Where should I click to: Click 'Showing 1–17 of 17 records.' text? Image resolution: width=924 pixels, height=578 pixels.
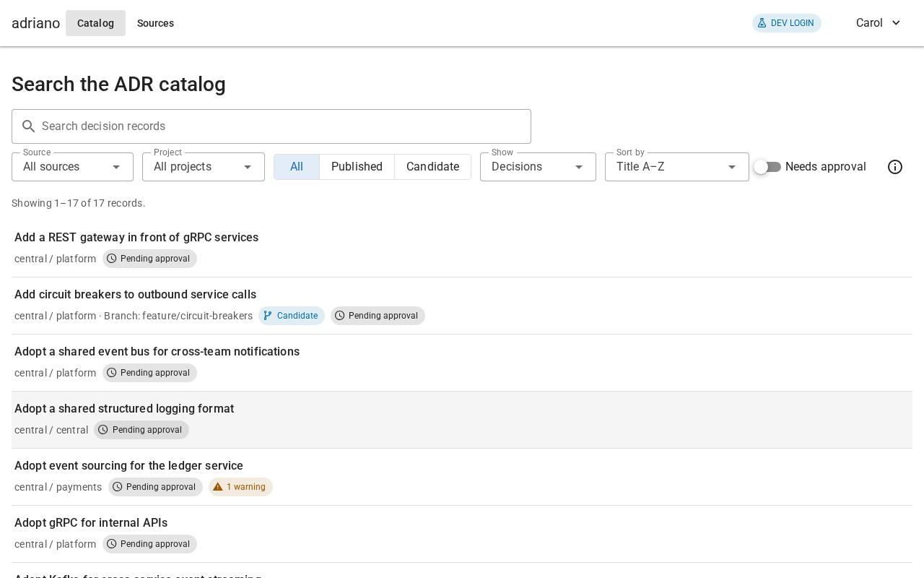click(x=79, y=203)
